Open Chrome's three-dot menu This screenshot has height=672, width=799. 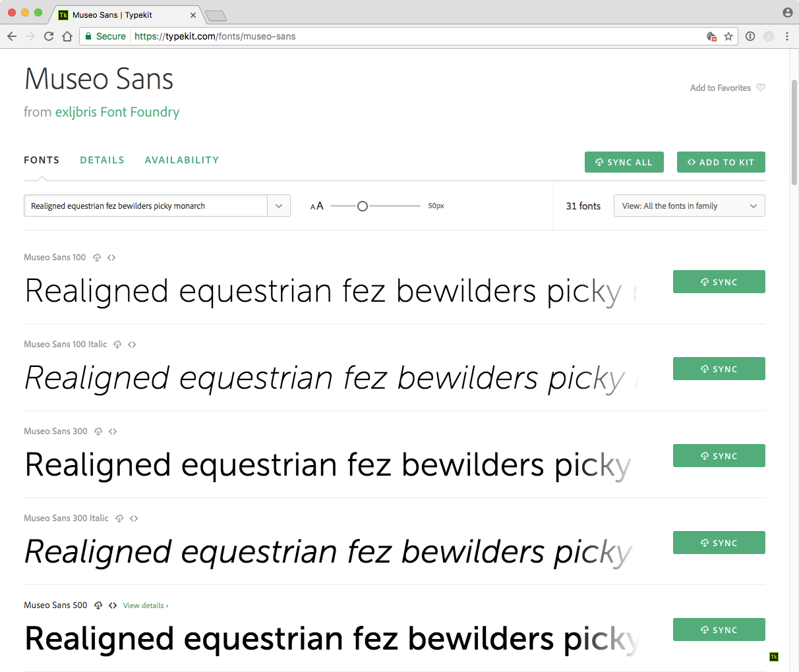(787, 36)
